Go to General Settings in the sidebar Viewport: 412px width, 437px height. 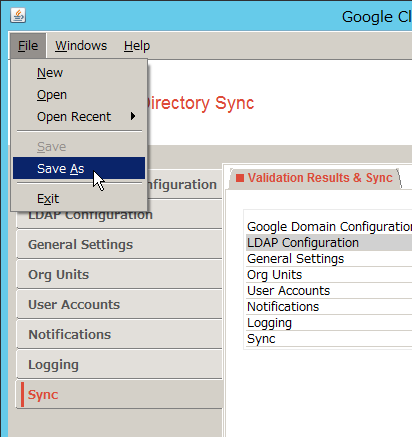tap(119, 245)
